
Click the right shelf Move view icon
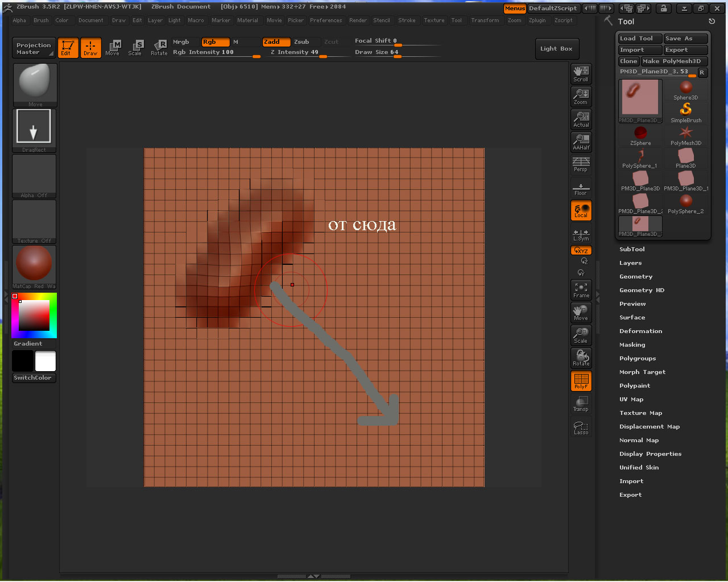(x=581, y=313)
